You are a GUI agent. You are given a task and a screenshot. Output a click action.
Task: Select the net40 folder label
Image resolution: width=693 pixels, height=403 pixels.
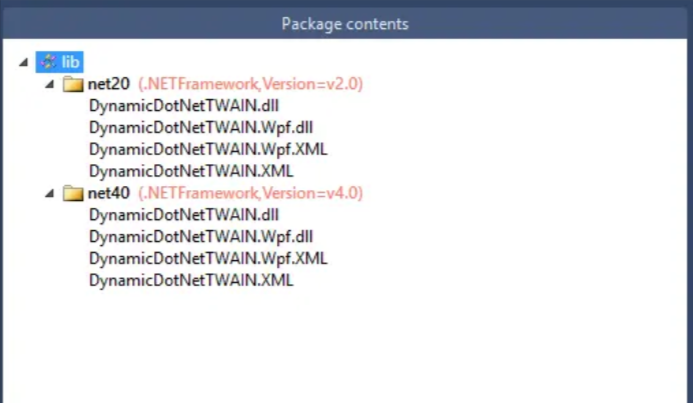(109, 193)
